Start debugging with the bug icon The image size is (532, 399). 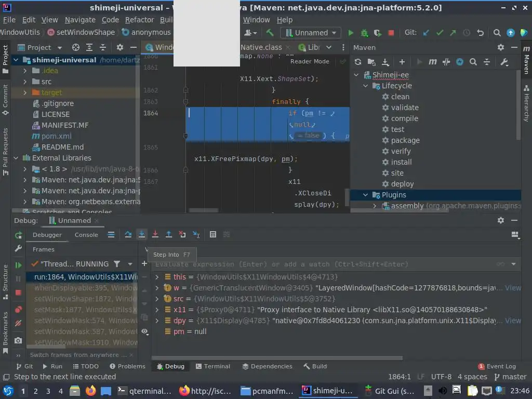[364, 33]
